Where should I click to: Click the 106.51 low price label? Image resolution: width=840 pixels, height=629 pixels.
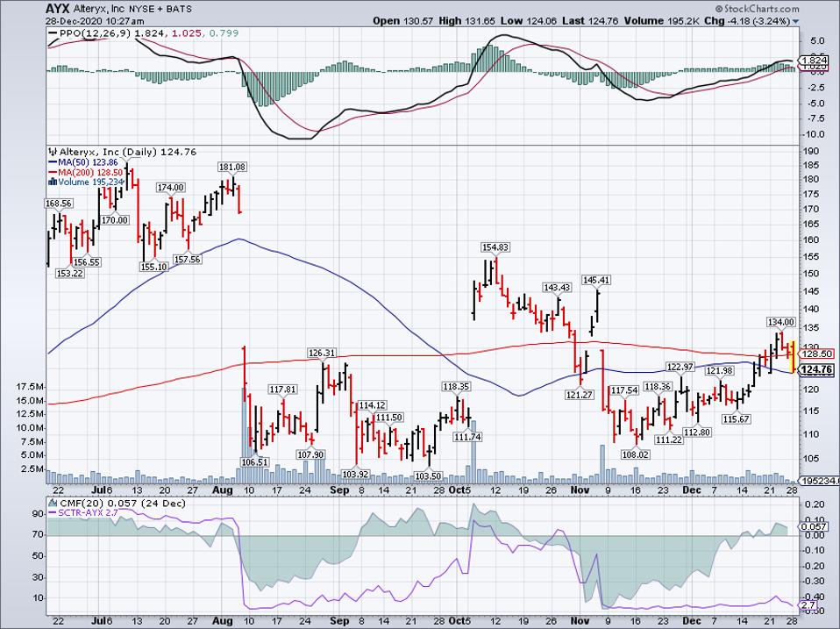tap(255, 461)
